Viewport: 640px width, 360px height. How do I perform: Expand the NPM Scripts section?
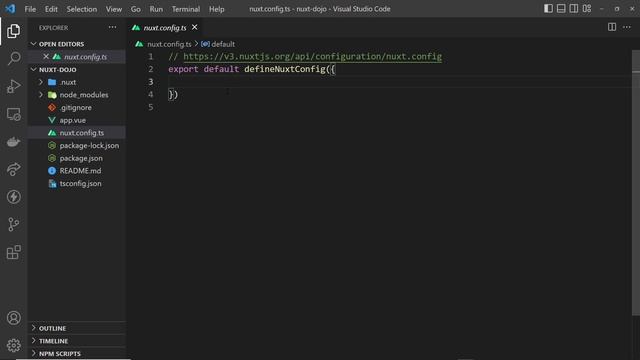pyautogui.click(x=77, y=353)
